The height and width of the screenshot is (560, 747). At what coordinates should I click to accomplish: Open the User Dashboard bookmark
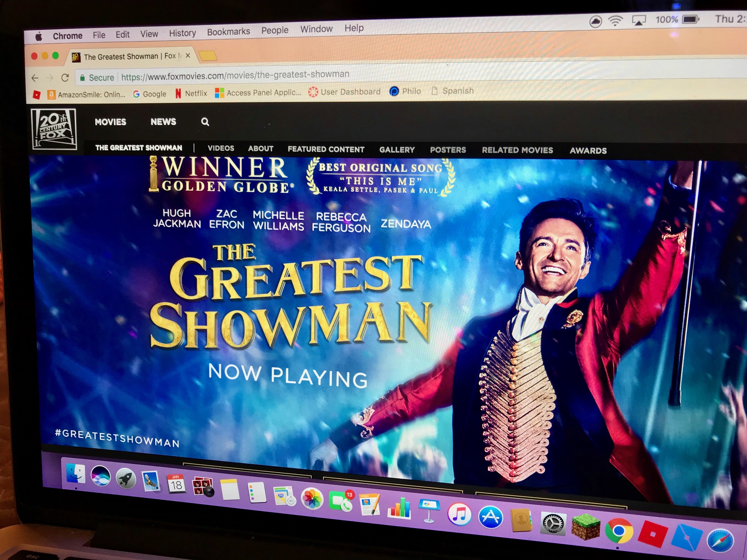(x=345, y=91)
